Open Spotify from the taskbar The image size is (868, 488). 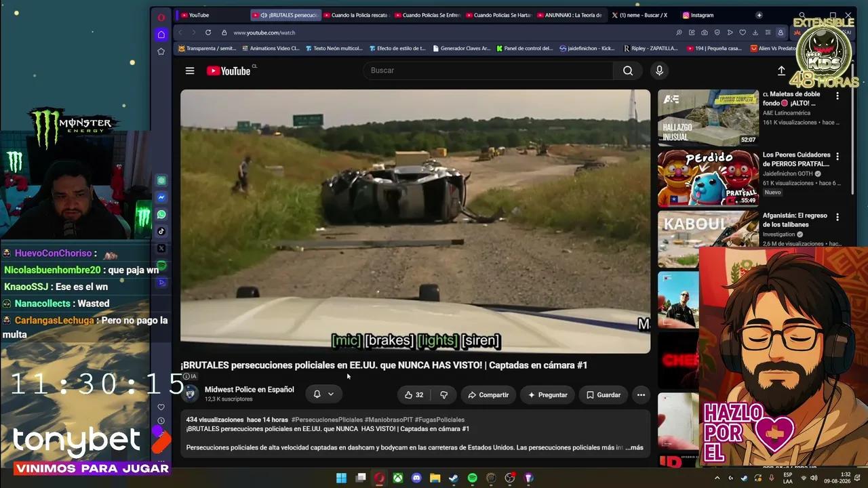(472, 478)
